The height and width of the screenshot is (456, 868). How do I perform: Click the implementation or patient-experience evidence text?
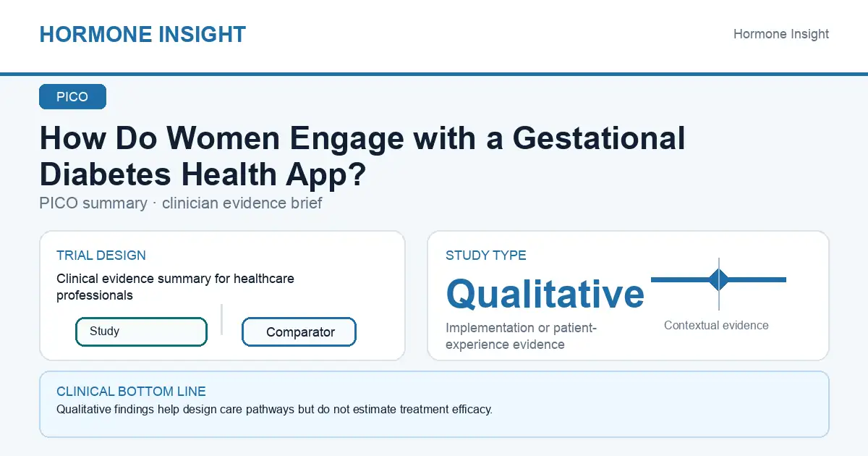click(521, 336)
